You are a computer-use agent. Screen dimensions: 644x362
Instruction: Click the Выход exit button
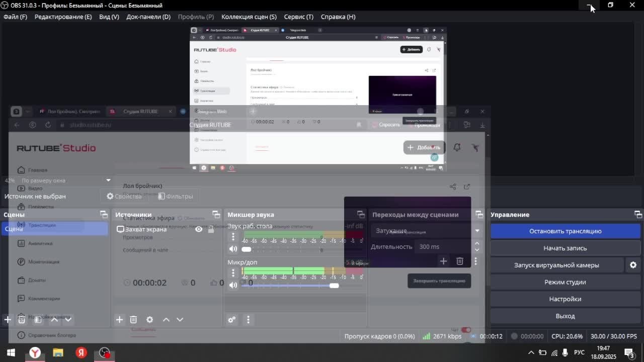tap(566, 316)
